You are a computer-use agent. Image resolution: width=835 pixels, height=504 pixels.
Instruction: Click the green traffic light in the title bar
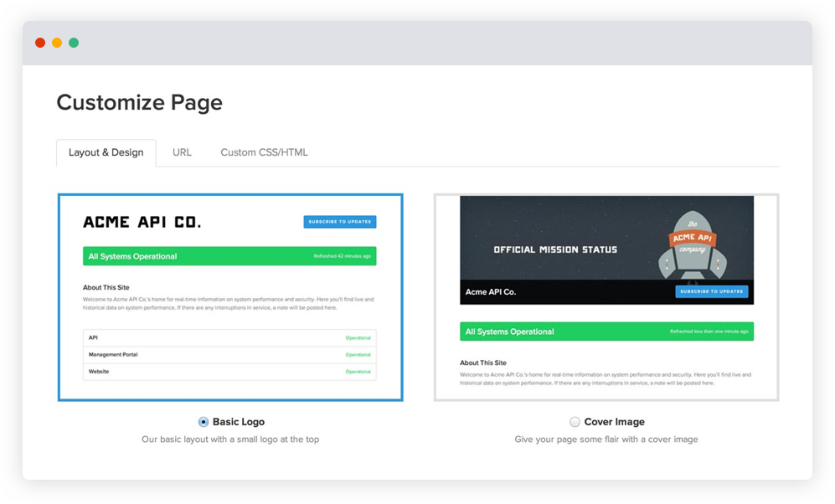74,42
